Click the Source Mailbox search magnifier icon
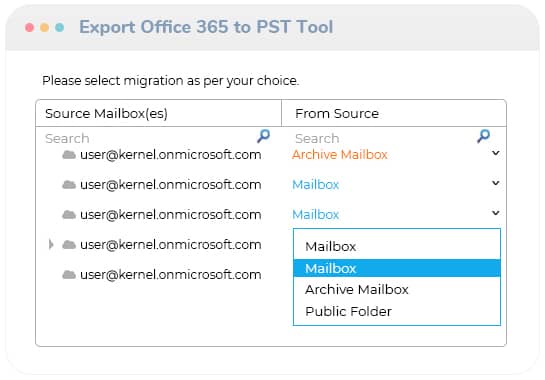This screenshot has height=380, width=545. [263, 136]
